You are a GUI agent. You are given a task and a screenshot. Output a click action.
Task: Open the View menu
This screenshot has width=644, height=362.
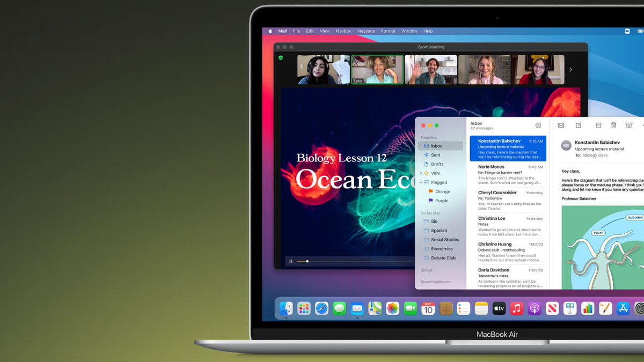(325, 31)
